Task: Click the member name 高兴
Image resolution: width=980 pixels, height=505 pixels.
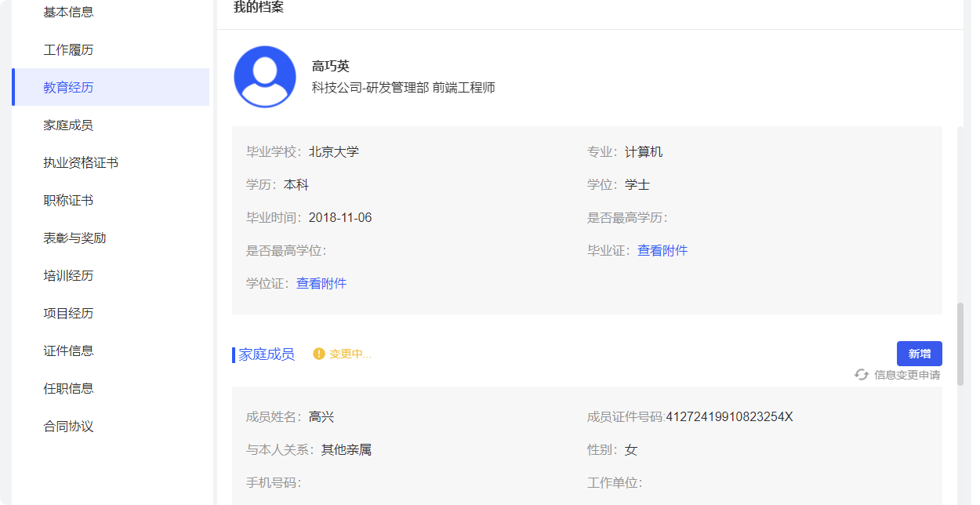Action: point(321,417)
